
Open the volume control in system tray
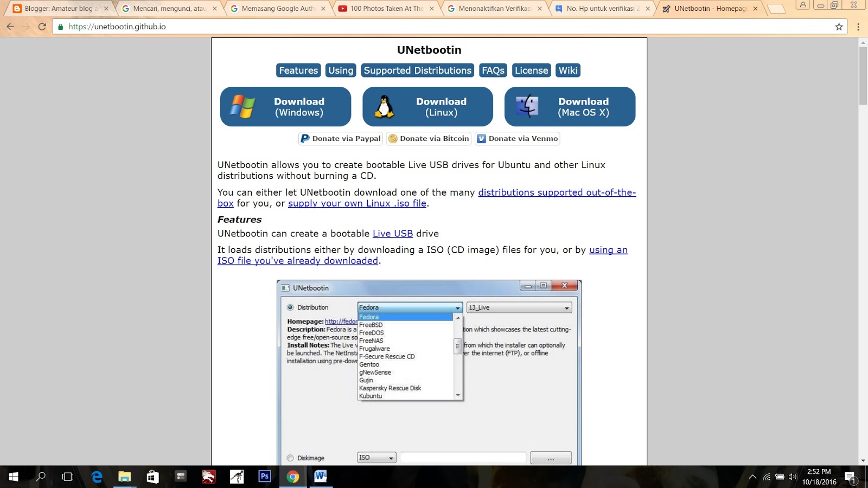(x=793, y=477)
